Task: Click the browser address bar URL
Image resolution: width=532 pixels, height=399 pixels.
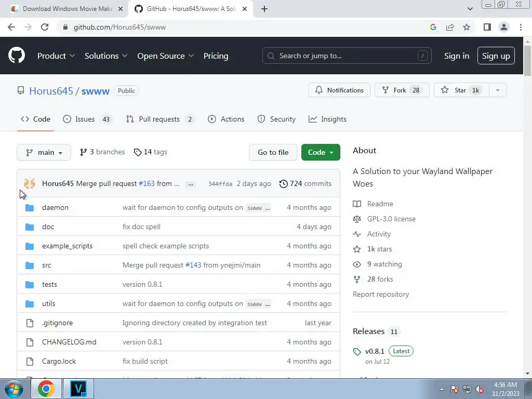Action: 119,27
